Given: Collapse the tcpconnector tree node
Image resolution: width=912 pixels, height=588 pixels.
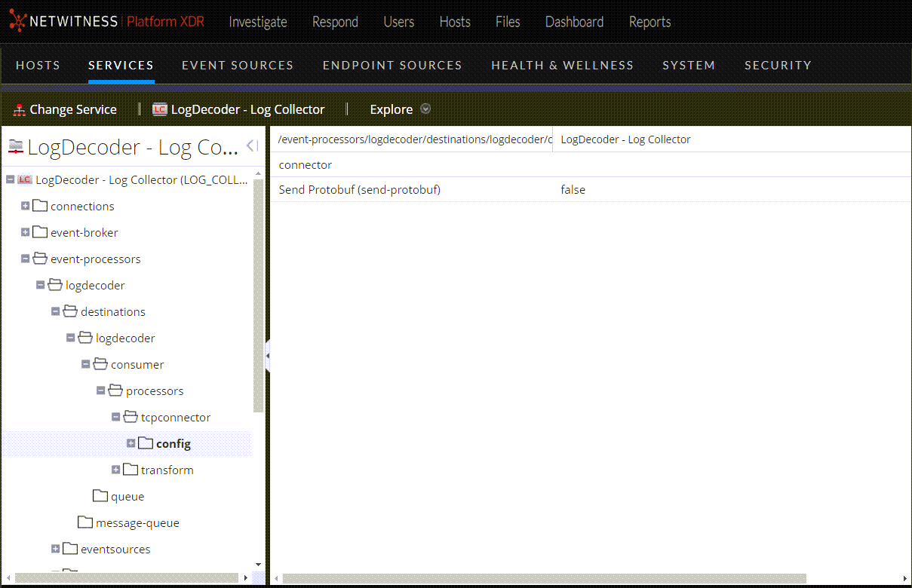Looking at the screenshot, I should click(x=115, y=417).
